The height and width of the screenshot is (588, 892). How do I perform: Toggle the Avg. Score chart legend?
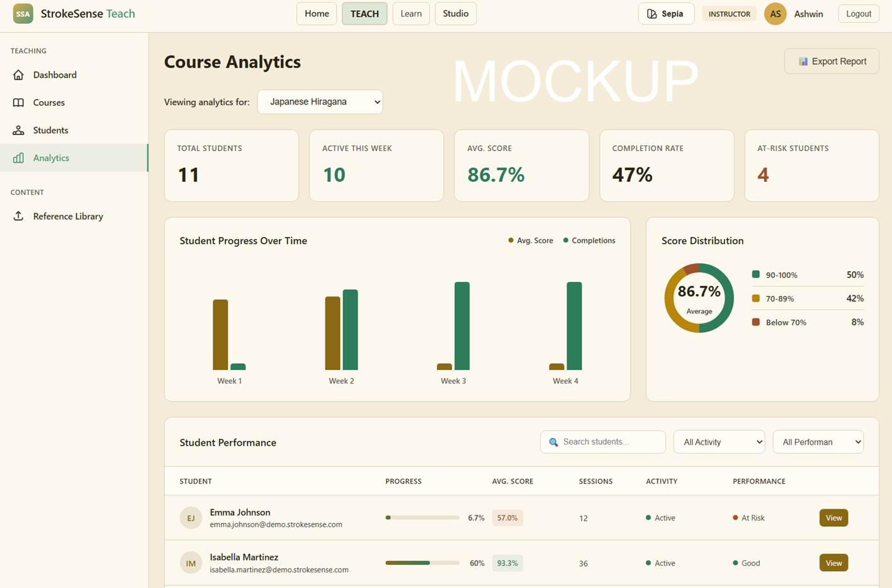531,240
